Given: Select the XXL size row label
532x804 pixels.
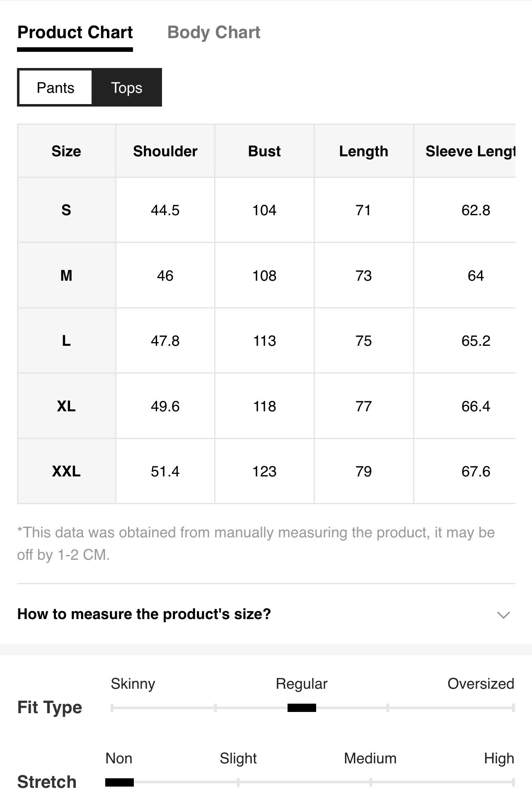Looking at the screenshot, I should 66,471.
